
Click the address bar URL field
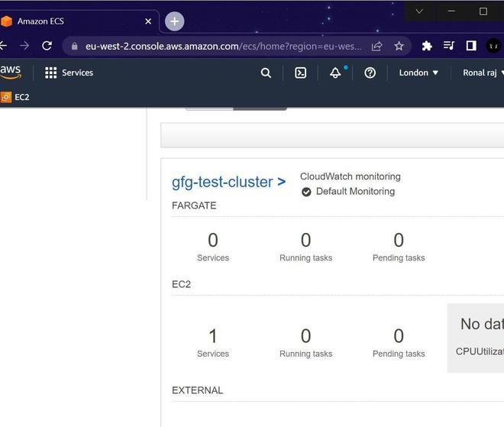[223, 47]
